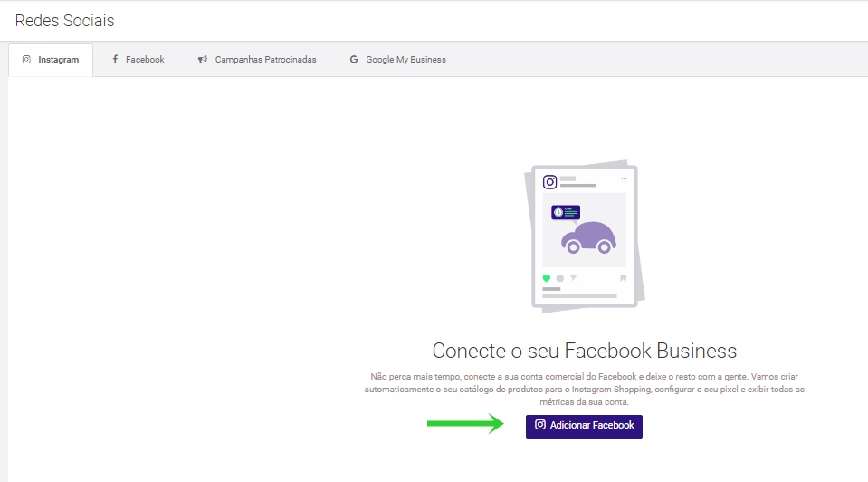Click the Redes Sociais page title
This screenshot has width=868, height=482.
click(x=64, y=20)
